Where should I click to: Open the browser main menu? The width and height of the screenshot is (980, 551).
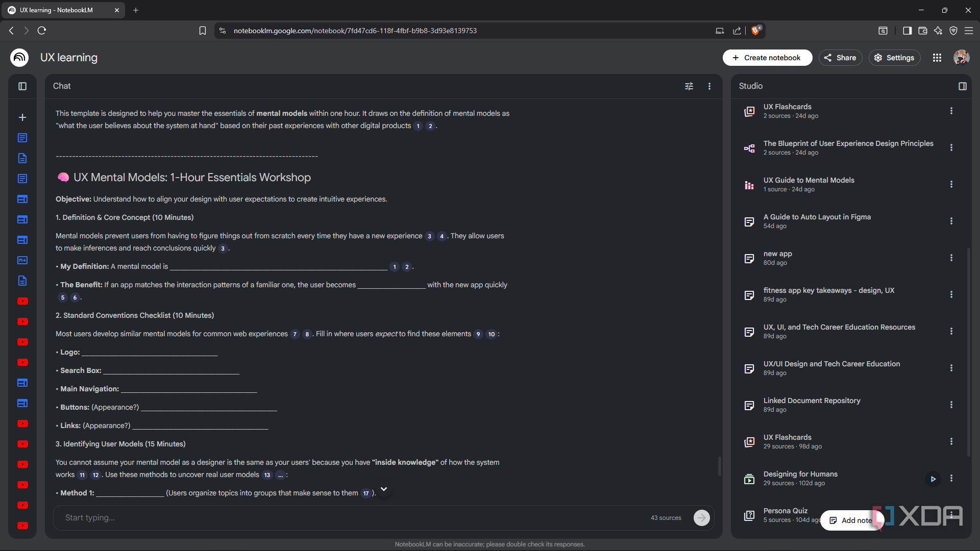[x=969, y=31]
